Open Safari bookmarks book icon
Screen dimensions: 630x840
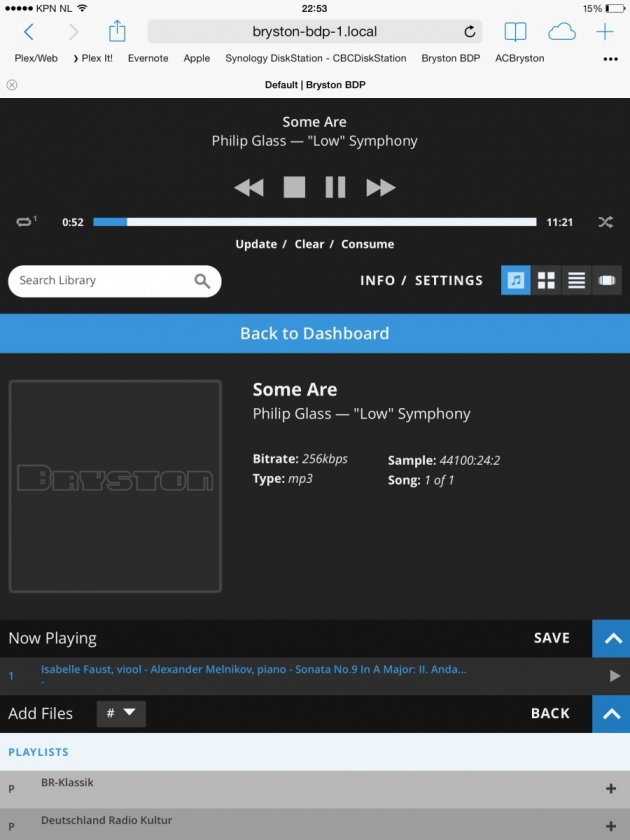[x=515, y=32]
